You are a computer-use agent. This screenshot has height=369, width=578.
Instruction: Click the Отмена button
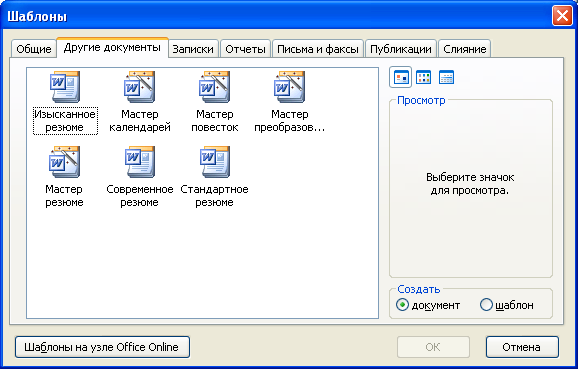coord(522,347)
